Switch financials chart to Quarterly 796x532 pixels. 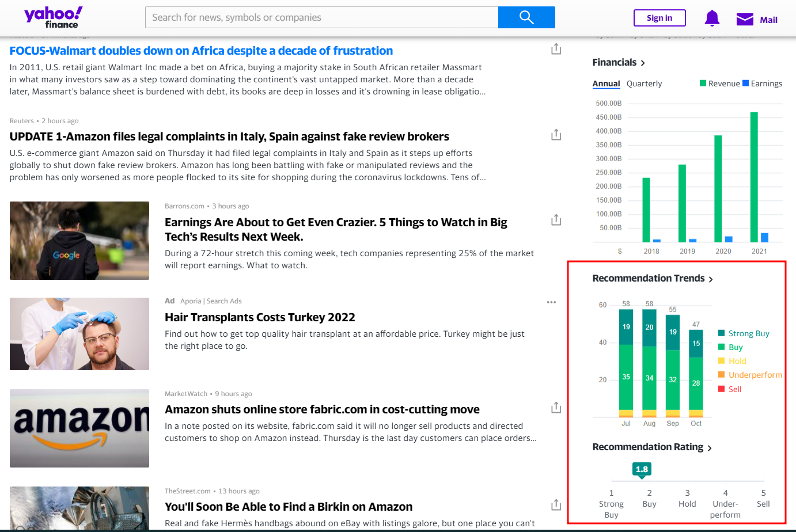(x=645, y=83)
